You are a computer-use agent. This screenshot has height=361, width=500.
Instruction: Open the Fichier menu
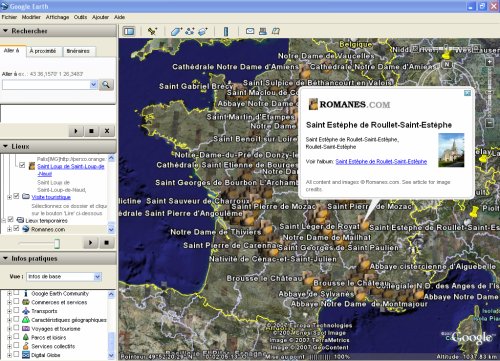coord(9,17)
